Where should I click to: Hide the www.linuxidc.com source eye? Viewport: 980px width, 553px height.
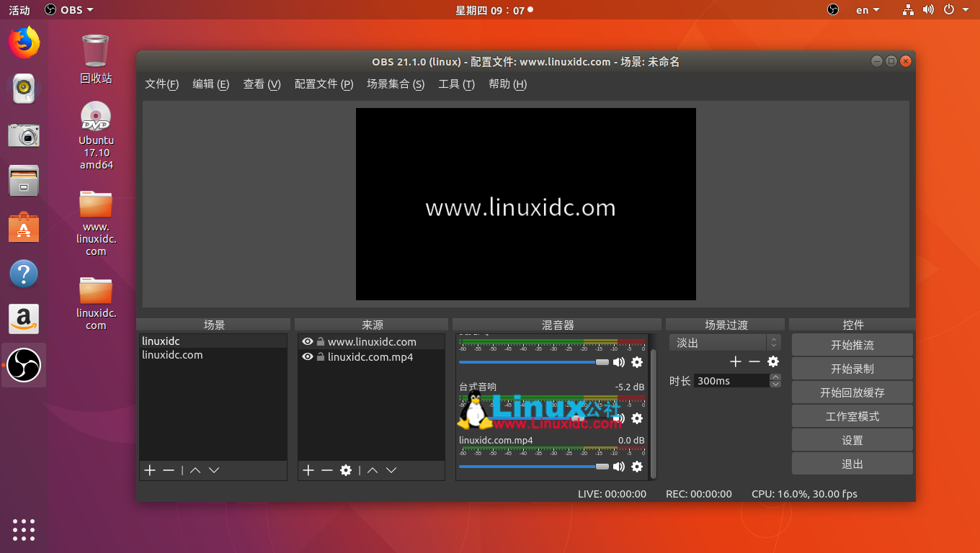tap(308, 342)
